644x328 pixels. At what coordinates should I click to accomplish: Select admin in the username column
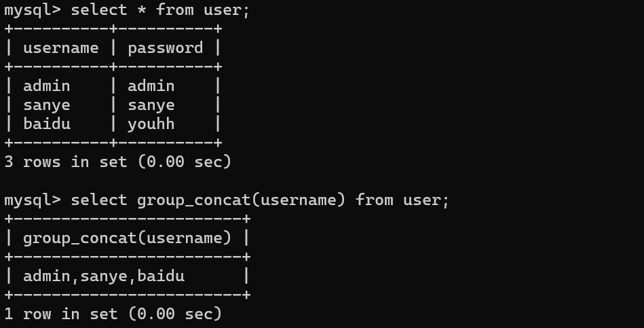(x=46, y=86)
